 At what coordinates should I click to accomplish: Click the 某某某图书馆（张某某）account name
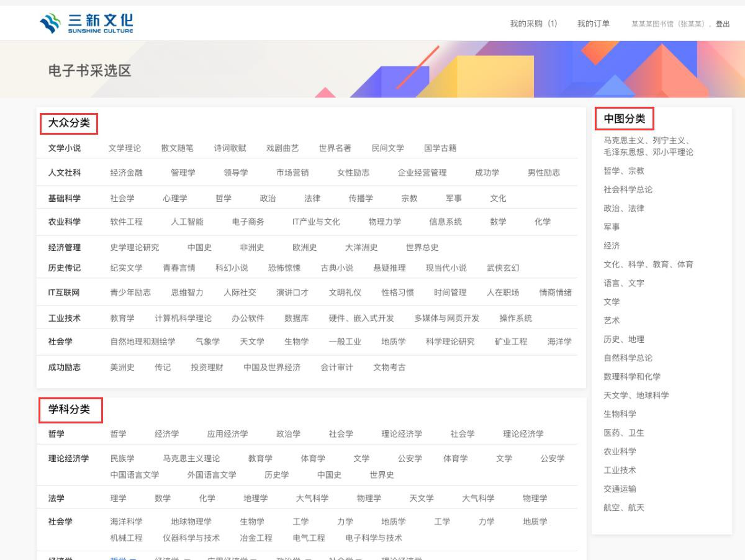[x=669, y=24]
